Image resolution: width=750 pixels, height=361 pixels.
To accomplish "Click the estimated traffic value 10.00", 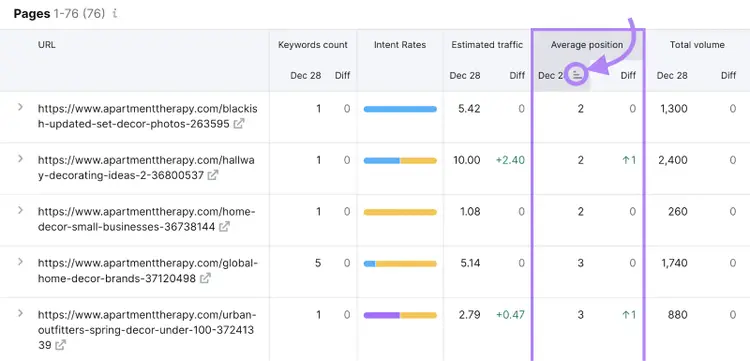I will (x=466, y=160).
